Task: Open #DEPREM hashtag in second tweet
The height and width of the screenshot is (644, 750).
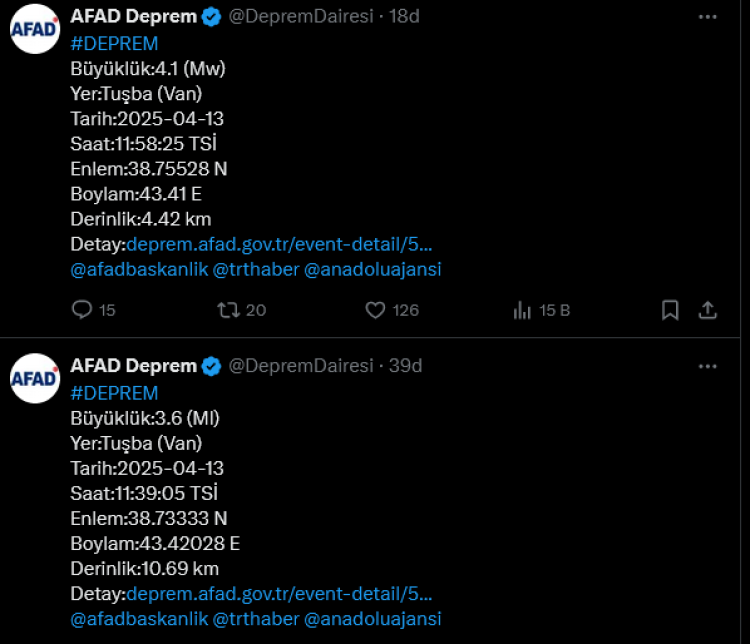Action: tap(114, 392)
